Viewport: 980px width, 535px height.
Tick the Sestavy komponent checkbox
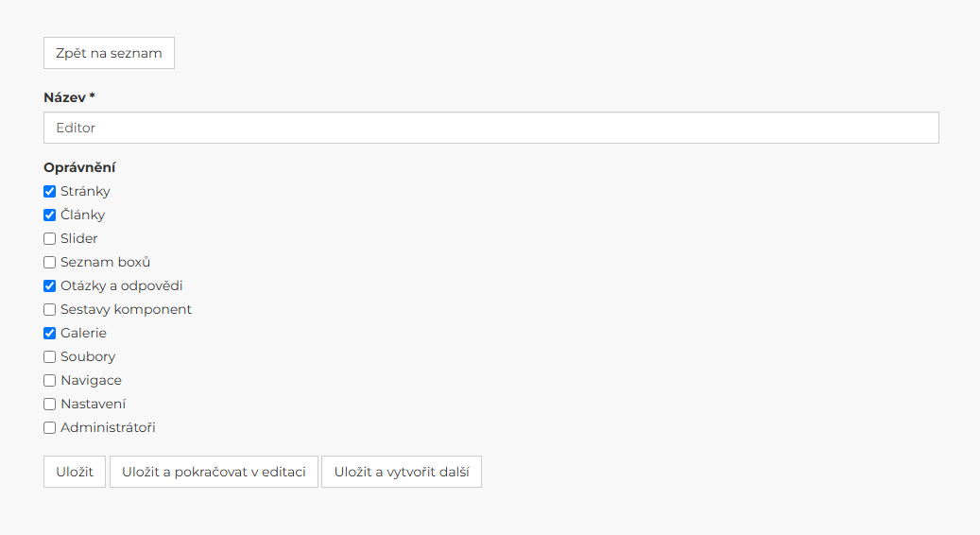point(49,309)
